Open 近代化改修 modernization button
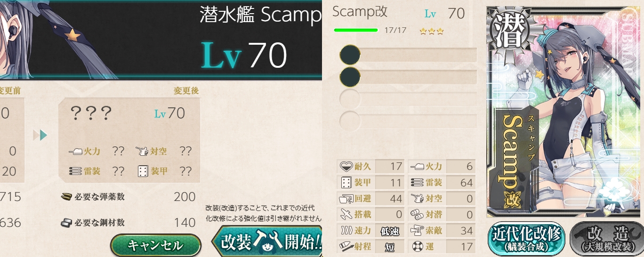644x257 pixels. pos(526,239)
